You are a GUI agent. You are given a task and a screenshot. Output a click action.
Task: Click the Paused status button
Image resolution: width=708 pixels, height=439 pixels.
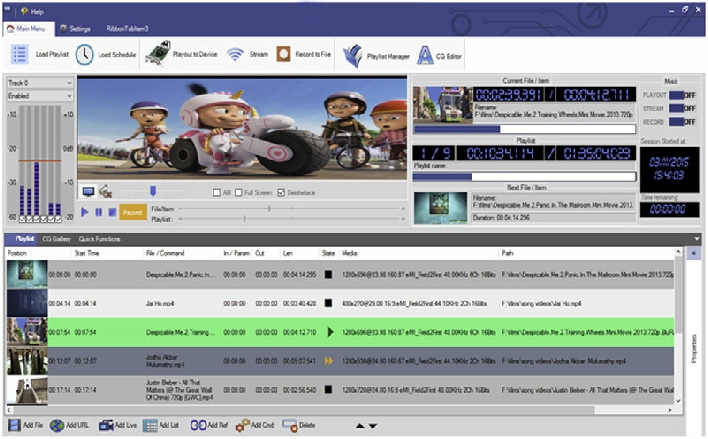pos(132,212)
